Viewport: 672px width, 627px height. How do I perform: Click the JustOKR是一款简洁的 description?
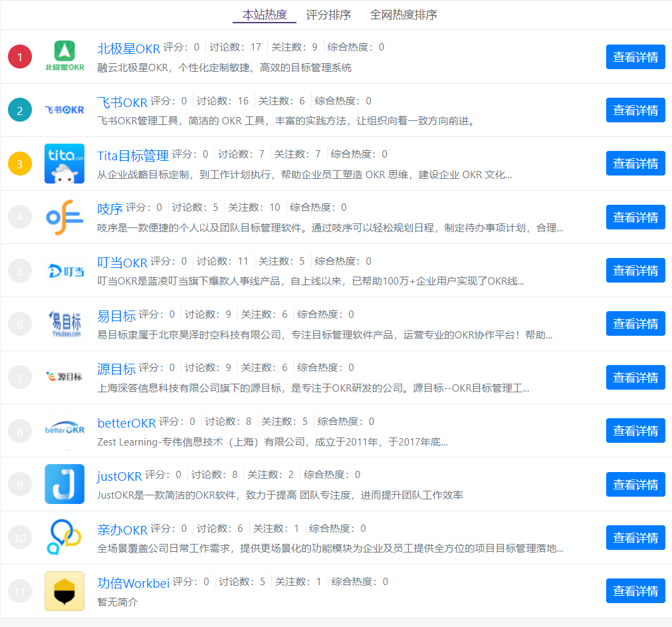click(x=280, y=495)
